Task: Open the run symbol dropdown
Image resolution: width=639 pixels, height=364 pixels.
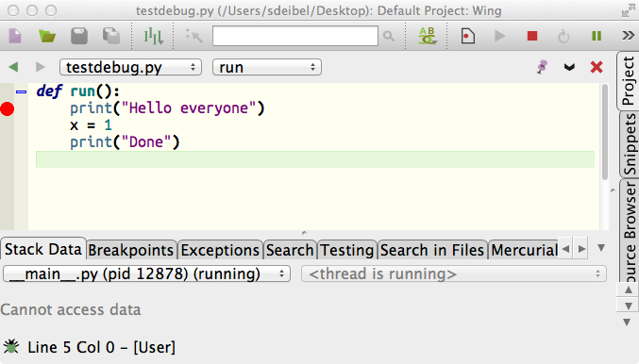Action: (267, 67)
